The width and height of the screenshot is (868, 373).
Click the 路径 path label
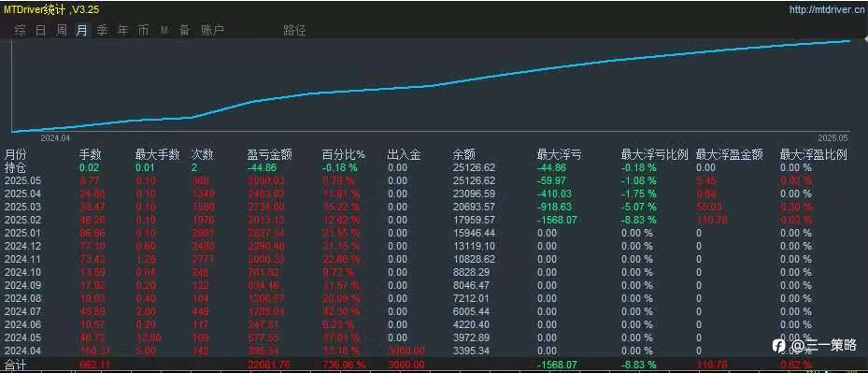[x=294, y=31]
